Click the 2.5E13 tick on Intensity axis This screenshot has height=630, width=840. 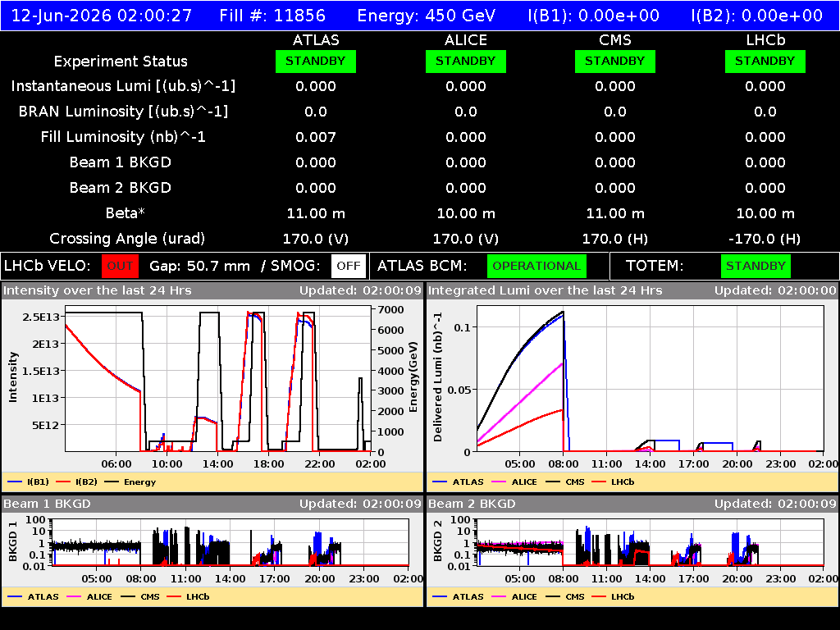[41, 317]
